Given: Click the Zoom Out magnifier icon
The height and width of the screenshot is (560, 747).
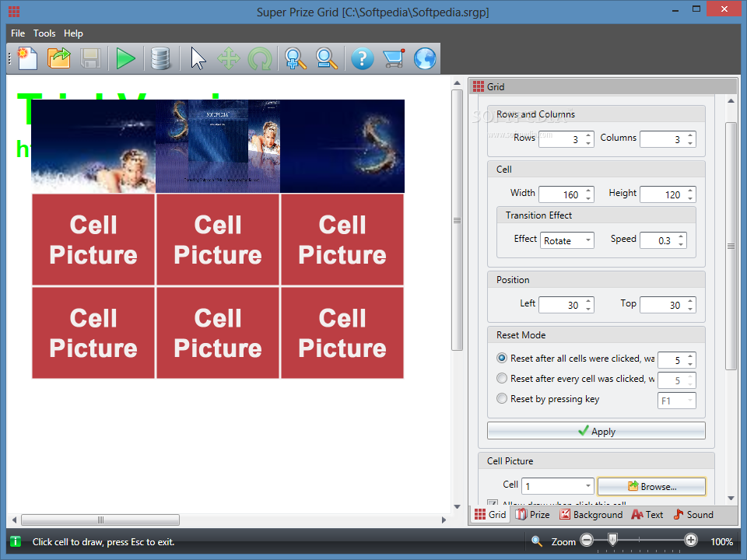Looking at the screenshot, I should (x=327, y=58).
